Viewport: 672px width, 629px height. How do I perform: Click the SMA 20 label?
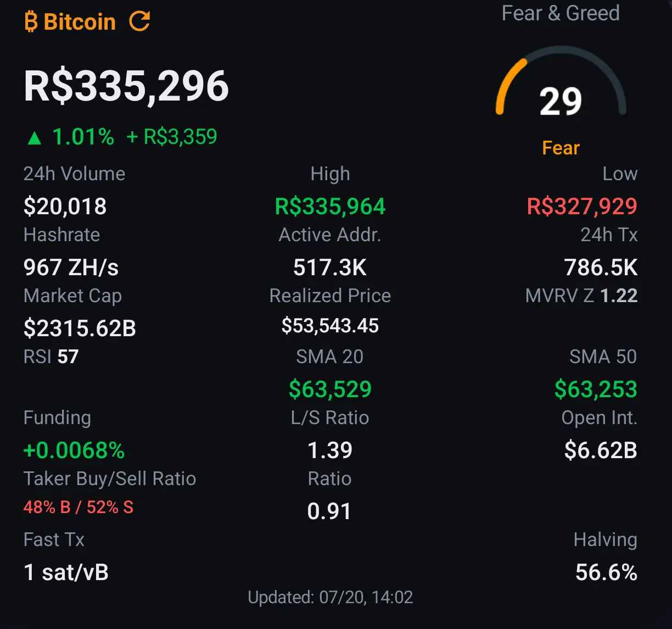[330, 357]
